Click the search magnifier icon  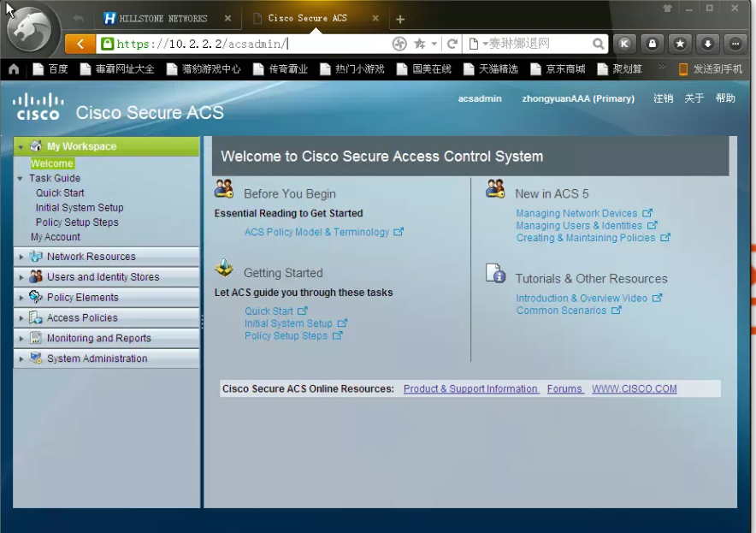click(x=598, y=44)
